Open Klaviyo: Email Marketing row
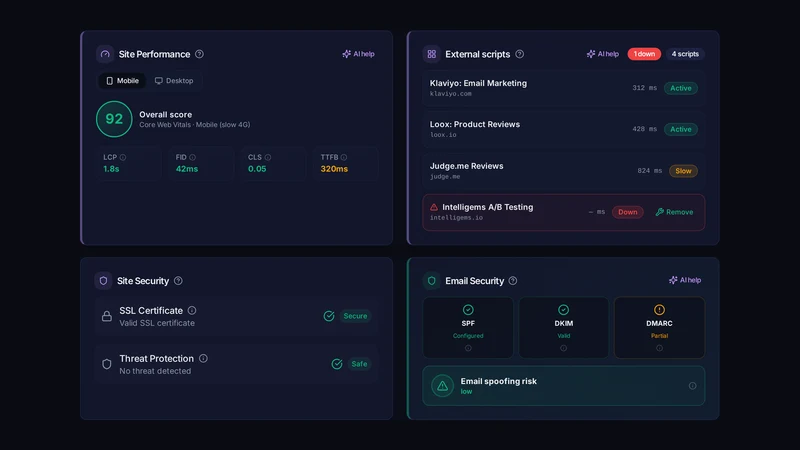Image resolution: width=800 pixels, height=450 pixels. click(x=564, y=88)
